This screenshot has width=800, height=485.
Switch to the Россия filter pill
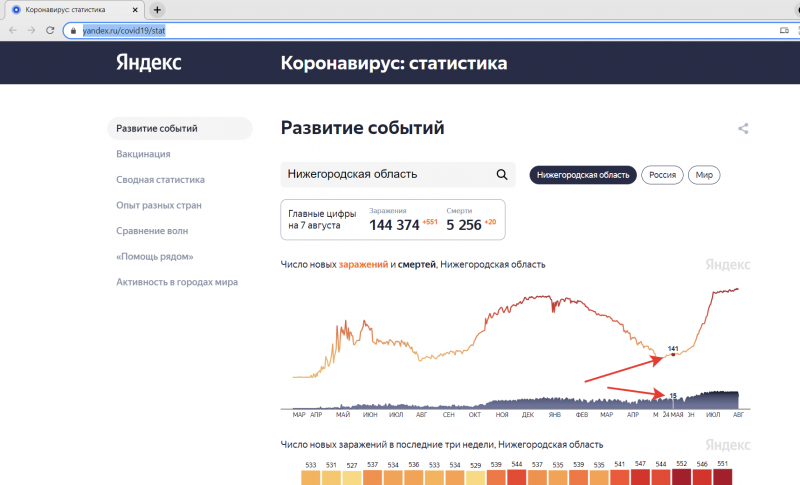coord(662,175)
